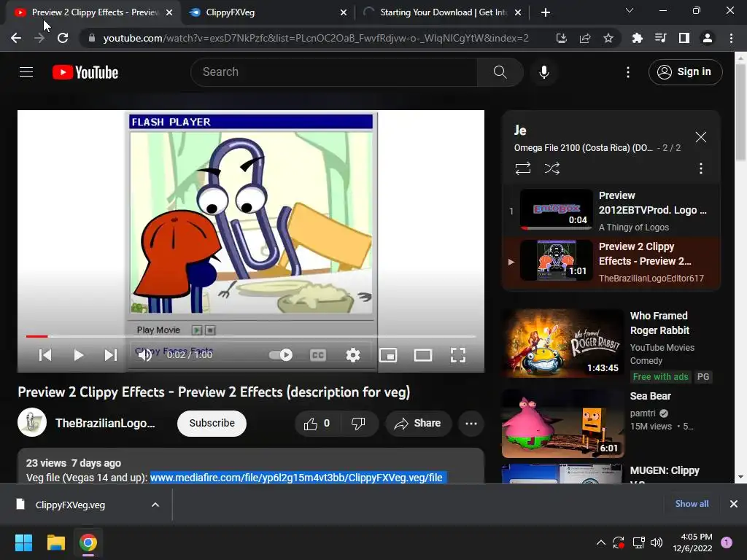
Task: Switch to the Starting Your Download tab
Action: pyautogui.click(x=442, y=12)
